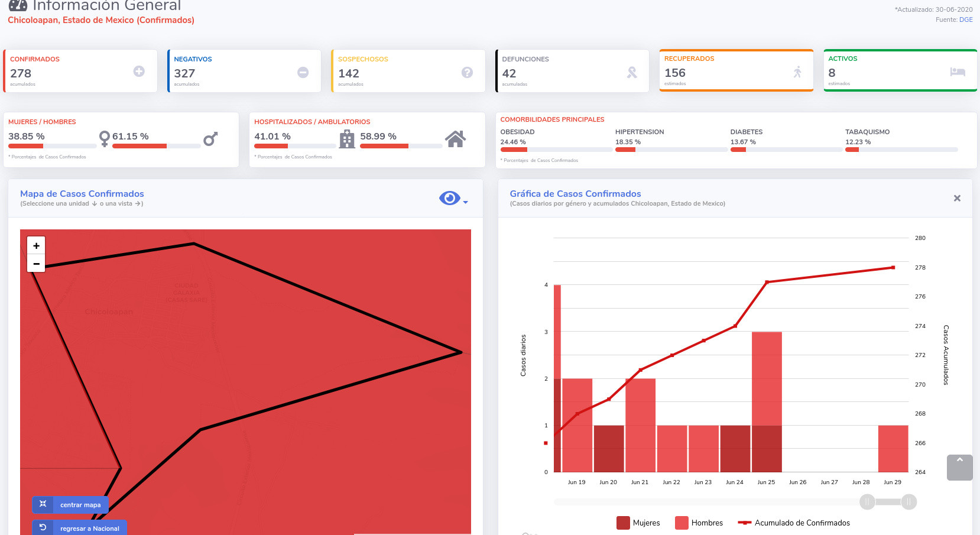The height and width of the screenshot is (535, 980).
Task: Open the DGE source link
Action: (966, 20)
